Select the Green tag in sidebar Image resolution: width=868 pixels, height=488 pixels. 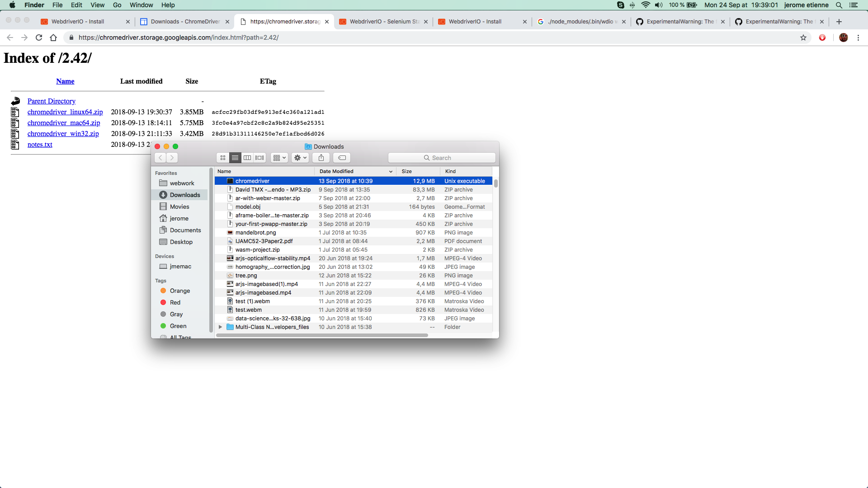[x=178, y=326]
